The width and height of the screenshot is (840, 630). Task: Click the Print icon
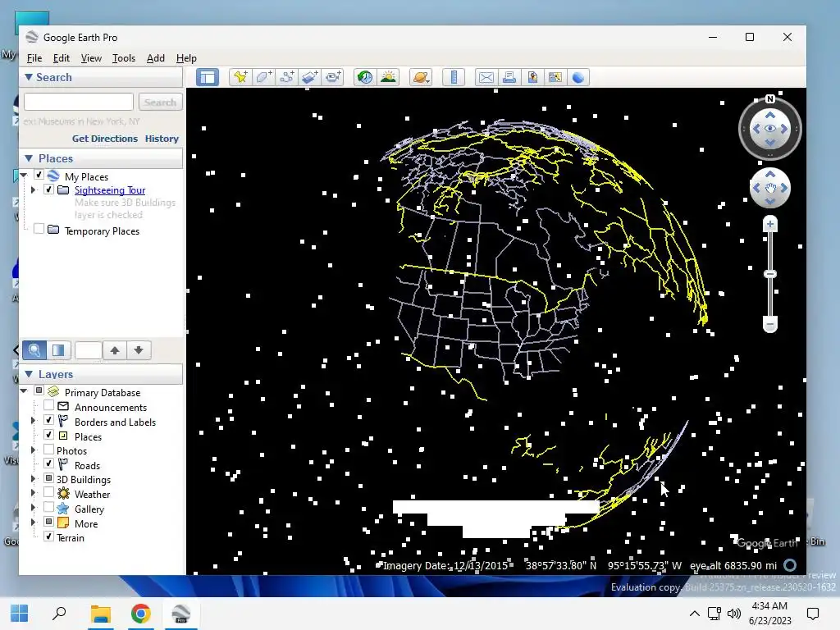coord(509,77)
